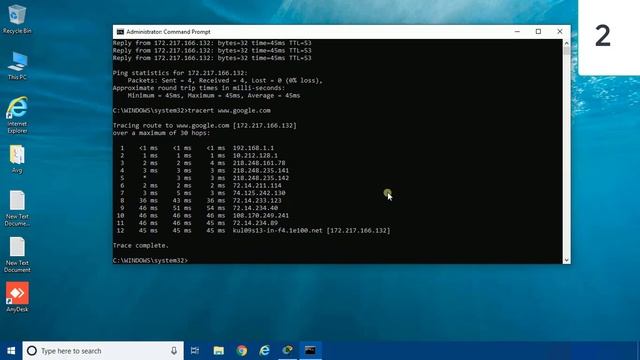640x360 pixels.
Task: Click the scrollbar up arrow in Command Prompt
Action: tap(567, 43)
